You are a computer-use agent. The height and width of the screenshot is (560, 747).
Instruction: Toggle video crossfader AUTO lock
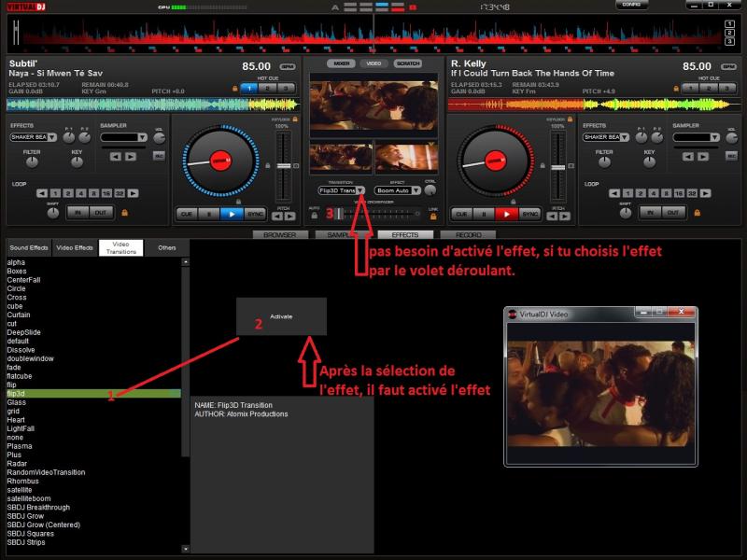click(x=315, y=216)
